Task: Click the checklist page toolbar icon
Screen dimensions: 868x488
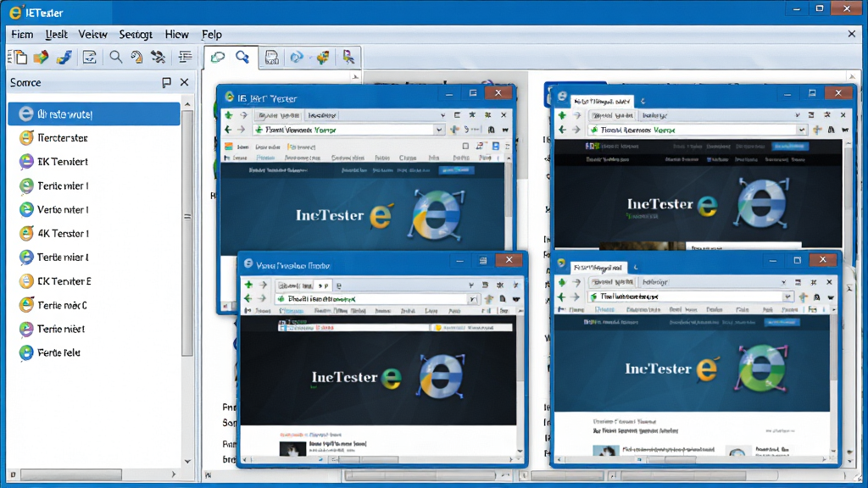Action: click(x=90, y=57)
